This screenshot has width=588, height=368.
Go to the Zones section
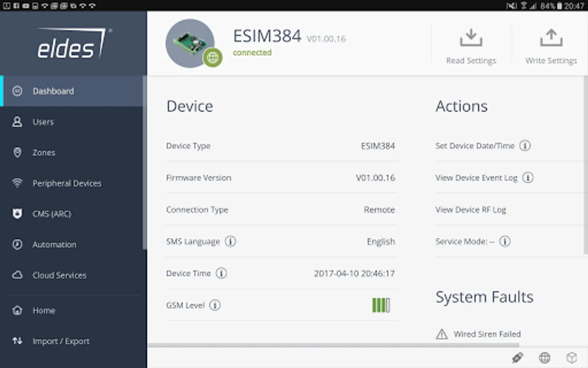click(x=73, y=152)
